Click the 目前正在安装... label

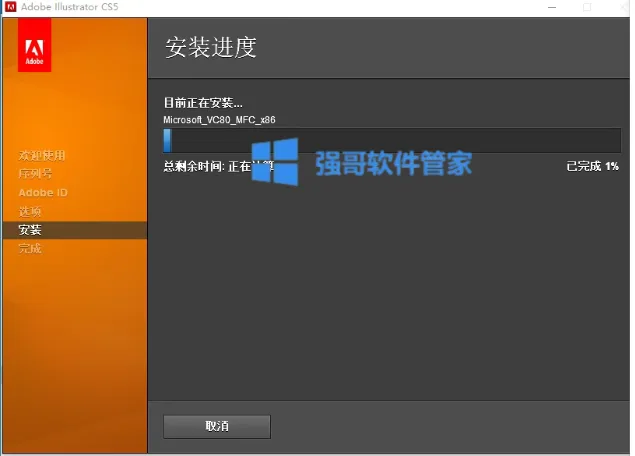coord(203,103)
